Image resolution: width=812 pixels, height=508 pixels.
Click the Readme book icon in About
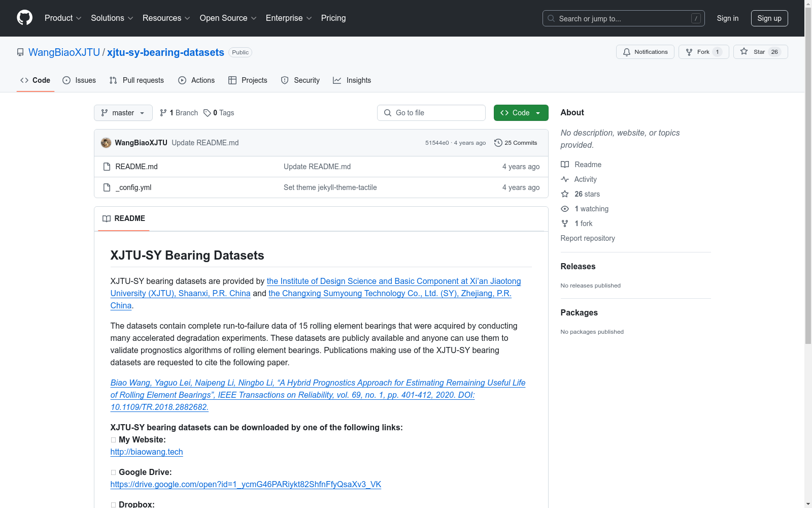pos(565,165)
